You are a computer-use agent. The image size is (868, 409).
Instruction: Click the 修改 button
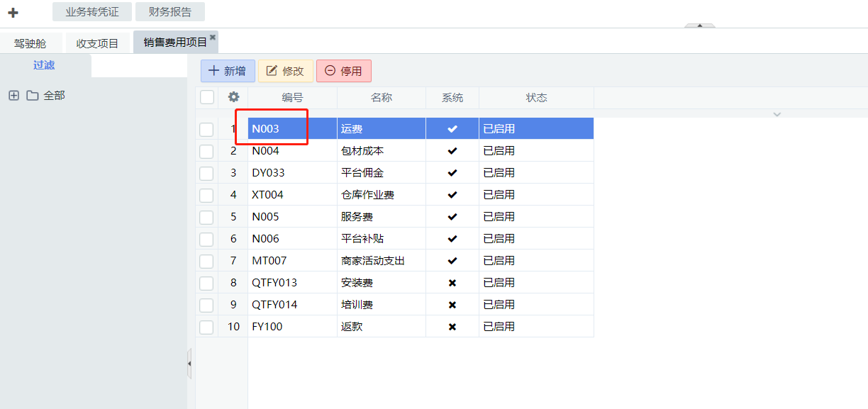(x=285, y=71)
